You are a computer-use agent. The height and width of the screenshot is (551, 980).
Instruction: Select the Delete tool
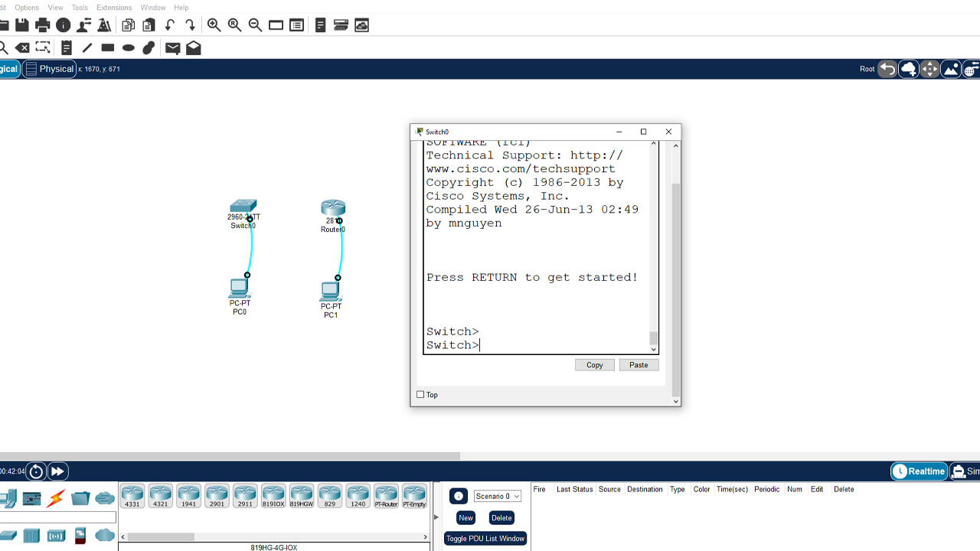[x=23, y=47]
